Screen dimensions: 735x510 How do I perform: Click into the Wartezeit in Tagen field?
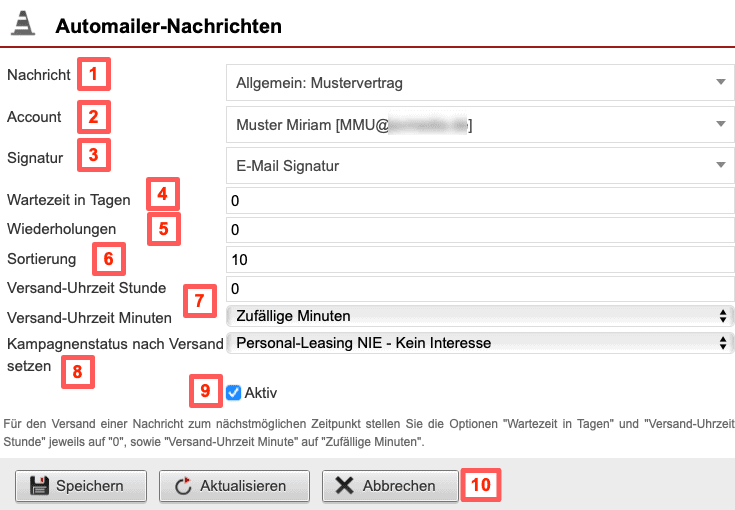pos(480,201)
